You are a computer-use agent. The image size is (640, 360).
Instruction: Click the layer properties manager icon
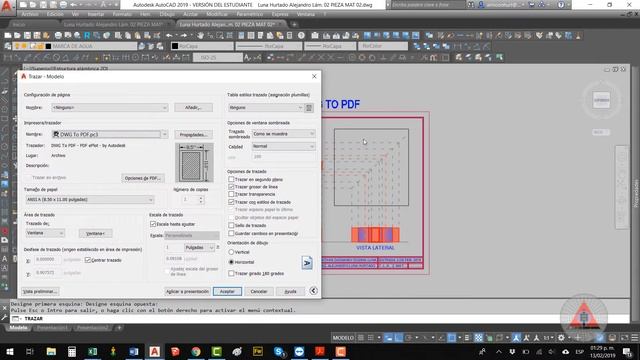coord(8,46)
